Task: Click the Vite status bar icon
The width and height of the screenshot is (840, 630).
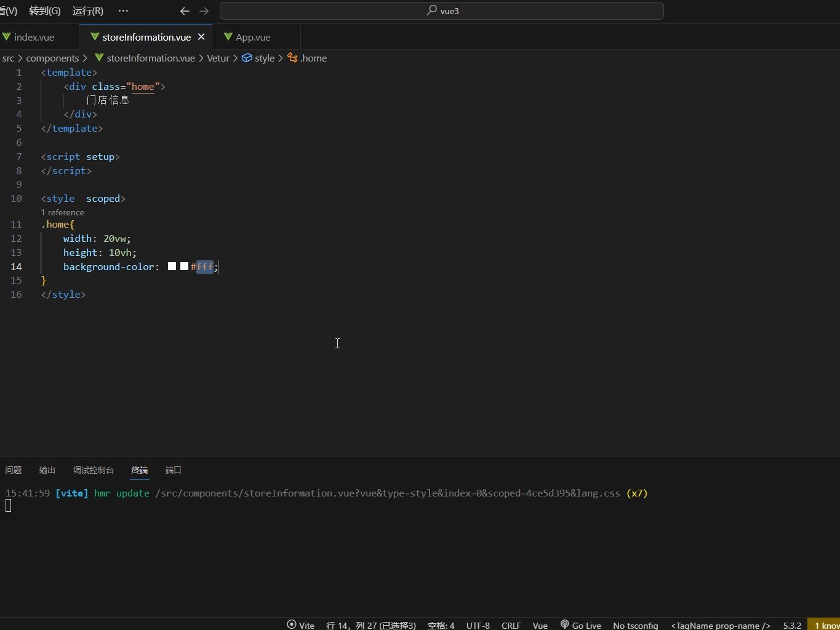Action: 292,624
